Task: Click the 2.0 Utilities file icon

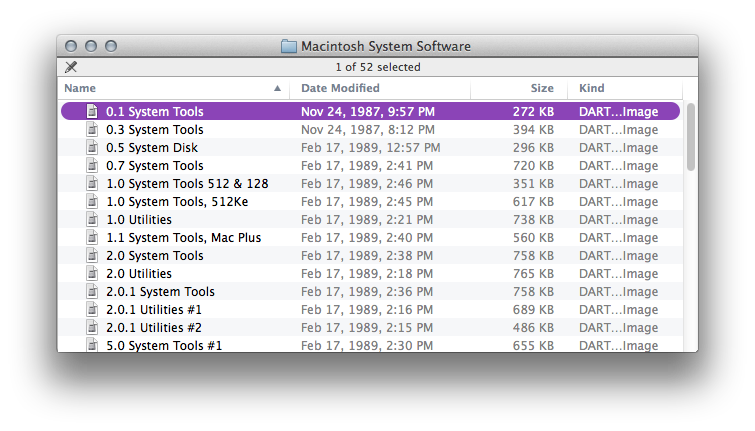Action: [x=93, y=274]
